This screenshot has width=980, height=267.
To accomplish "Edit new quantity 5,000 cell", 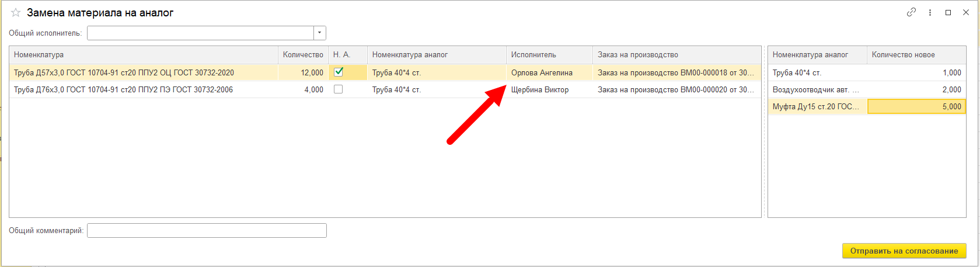I will click(916, 106).
